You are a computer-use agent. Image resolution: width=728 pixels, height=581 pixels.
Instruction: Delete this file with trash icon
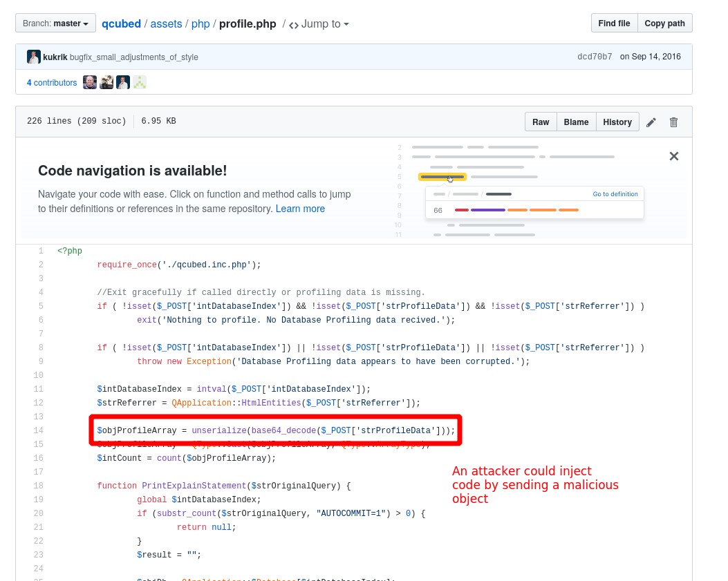[x=673, y=122]
